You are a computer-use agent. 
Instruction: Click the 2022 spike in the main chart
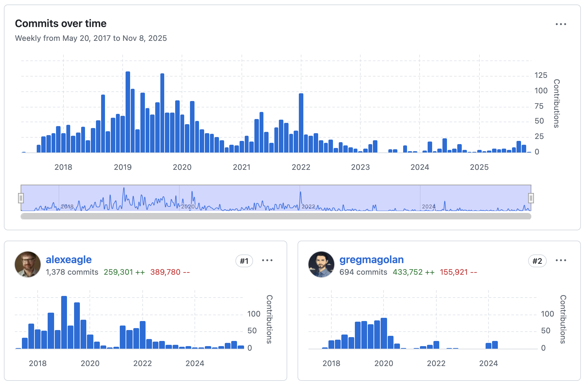tap(301, 122)
